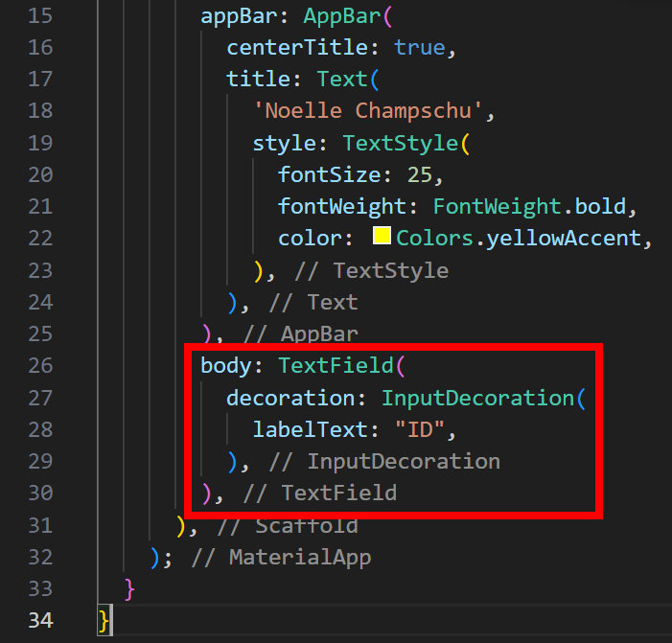Click 'AppBar' class name on line 15
This screenshot has width=672, height=643.
click(342, 17)
